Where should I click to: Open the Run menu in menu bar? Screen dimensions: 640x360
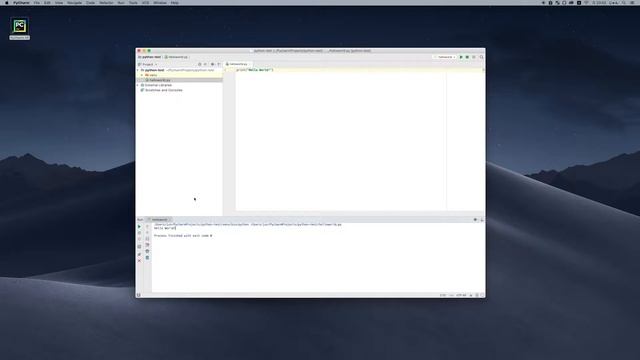(x=121, y=3)
